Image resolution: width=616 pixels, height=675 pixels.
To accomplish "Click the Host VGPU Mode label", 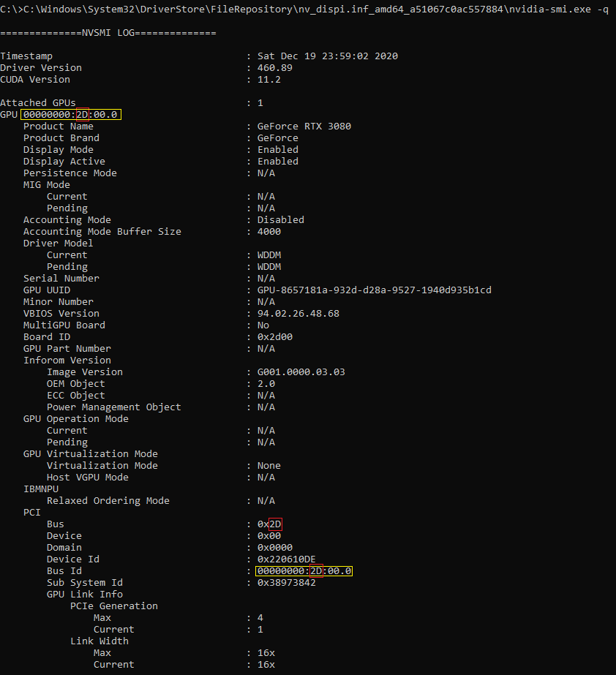I will click(88, 478).
